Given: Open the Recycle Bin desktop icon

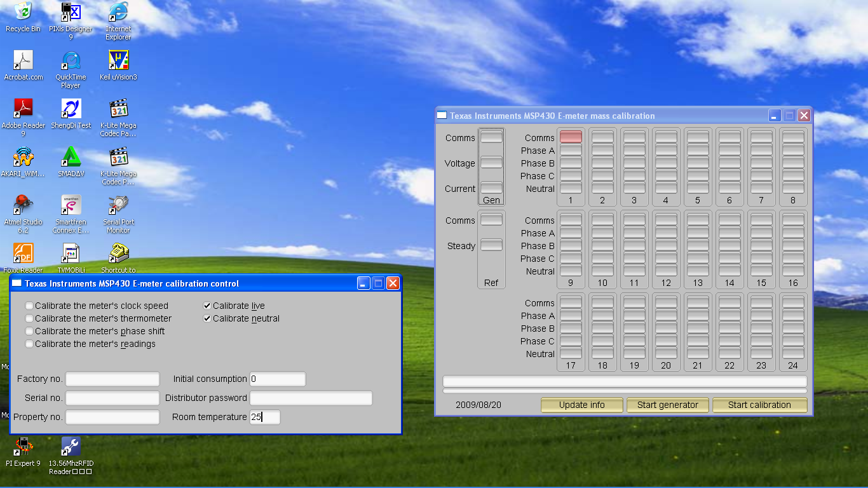Looking at the screenshot, I should tap(23, 17).
